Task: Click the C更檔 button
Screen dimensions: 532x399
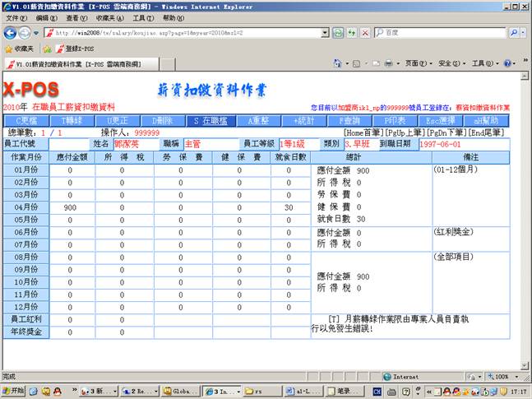Action: [25, 121]
